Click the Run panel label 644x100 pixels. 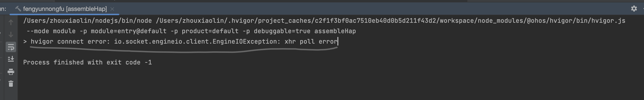pos(3,9)
